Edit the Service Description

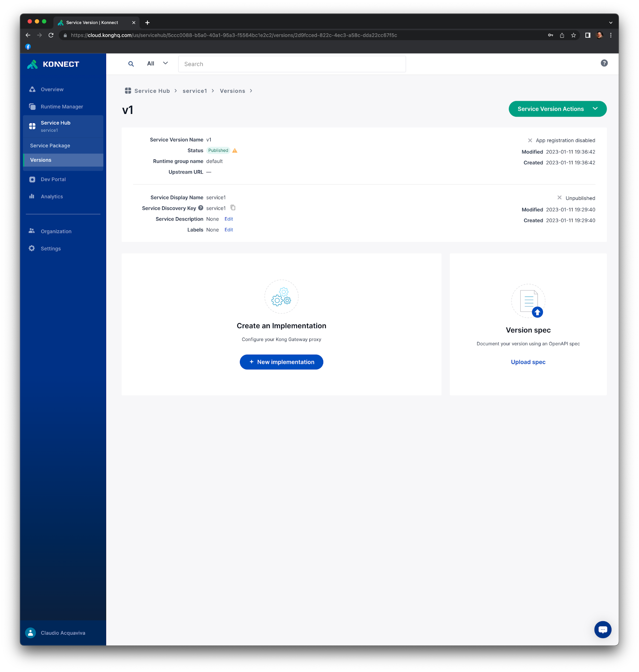[x=228, y=219]
